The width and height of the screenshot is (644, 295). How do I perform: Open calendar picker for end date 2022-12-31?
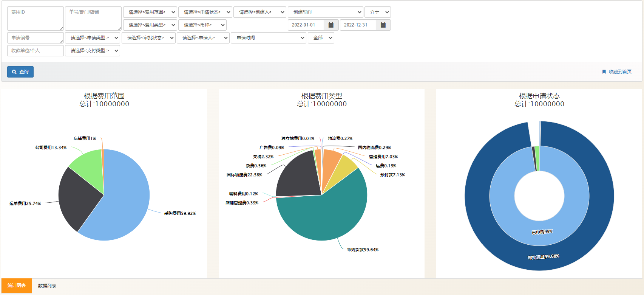coord(383,25)
